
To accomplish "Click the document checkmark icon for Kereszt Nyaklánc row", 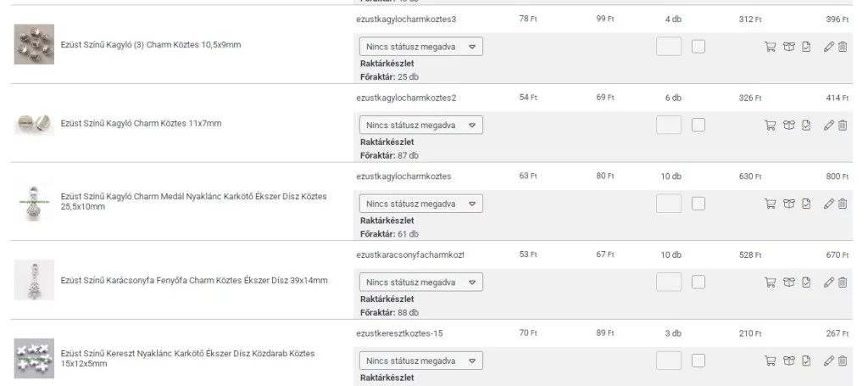I will point(806,361).
